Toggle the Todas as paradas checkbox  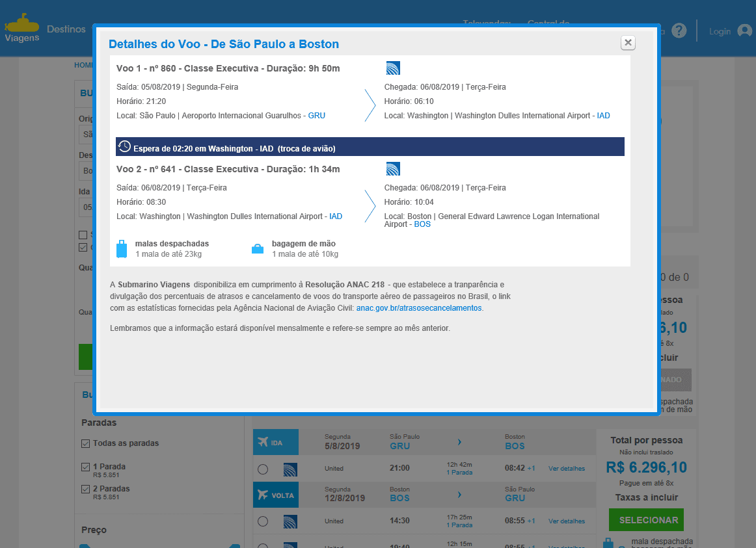click(x=85, y=443)
